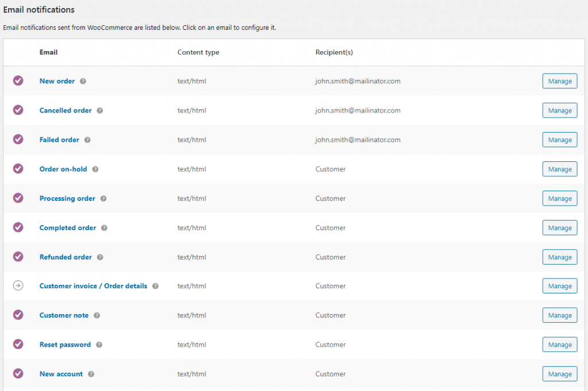Click the Email column header
This screenshot has height=391, width=588.
click(x=48, y=52)
